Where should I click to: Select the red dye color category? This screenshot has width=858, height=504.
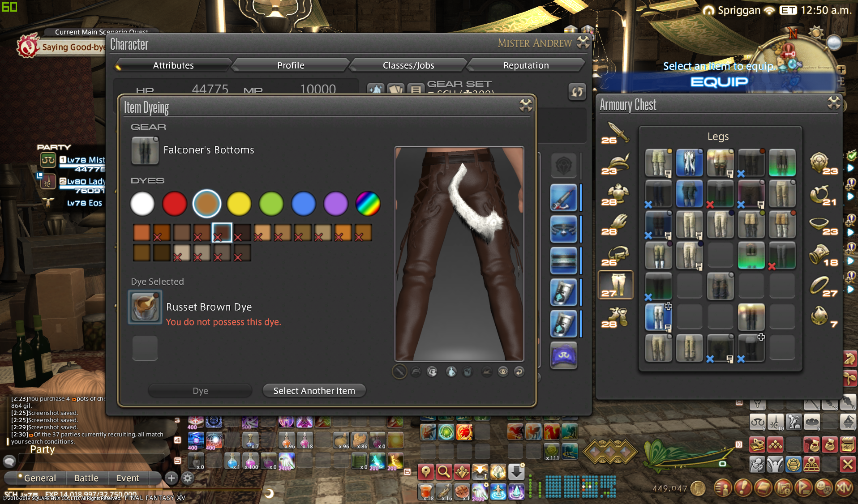175,204
